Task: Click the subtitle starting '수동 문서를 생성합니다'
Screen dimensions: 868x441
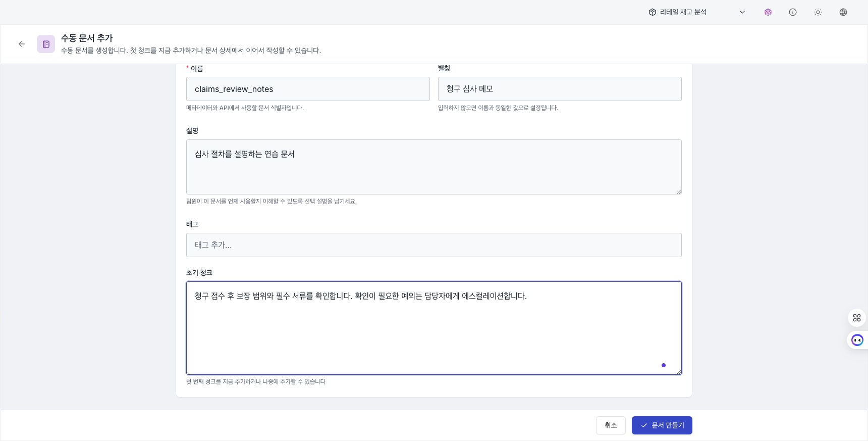Action: tap(191, 51)
